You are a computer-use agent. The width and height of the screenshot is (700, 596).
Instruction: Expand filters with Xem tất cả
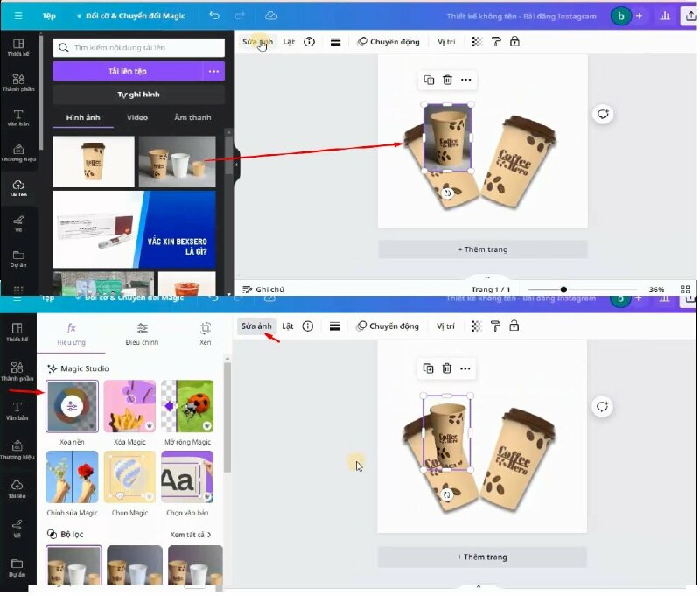pos(190,534)
